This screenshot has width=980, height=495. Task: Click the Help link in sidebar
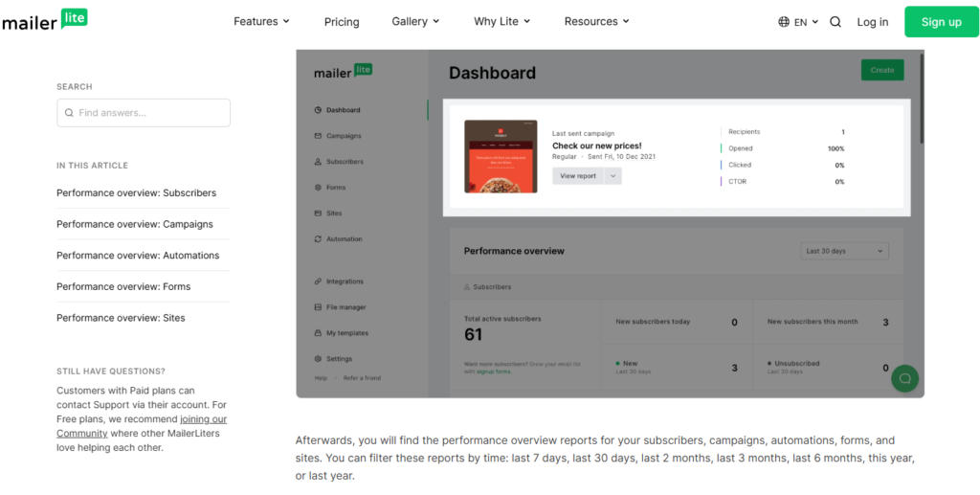[321, 378]
